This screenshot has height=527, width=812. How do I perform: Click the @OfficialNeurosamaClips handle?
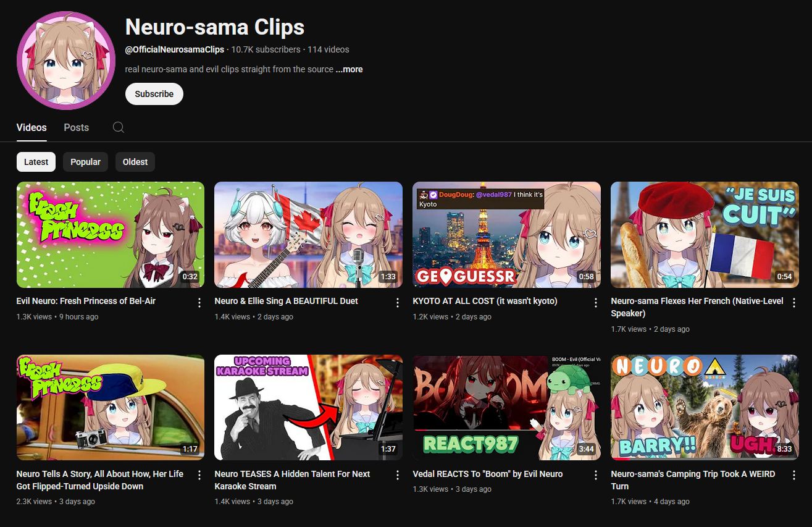175,49
